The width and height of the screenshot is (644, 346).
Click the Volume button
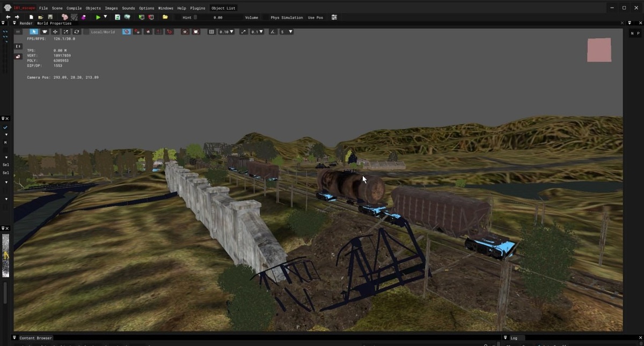(x=252, y=17)
